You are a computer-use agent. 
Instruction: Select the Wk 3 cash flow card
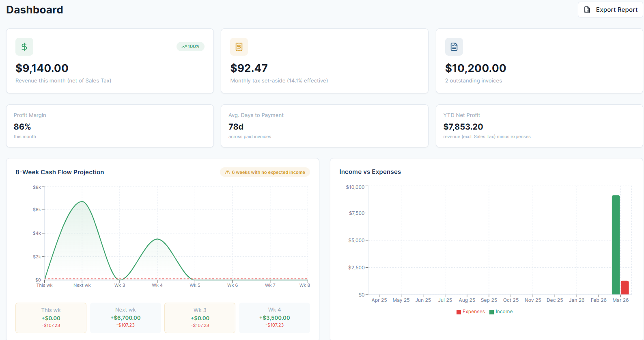tap(200, 318)
